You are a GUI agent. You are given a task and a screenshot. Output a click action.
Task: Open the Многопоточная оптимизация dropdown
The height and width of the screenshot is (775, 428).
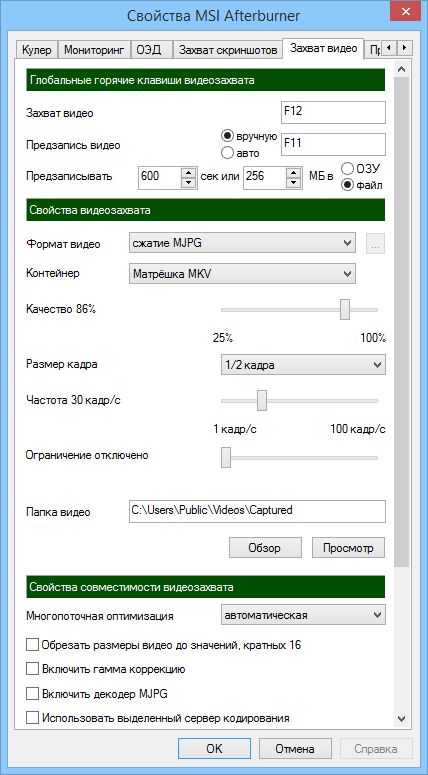pos(302,615)
